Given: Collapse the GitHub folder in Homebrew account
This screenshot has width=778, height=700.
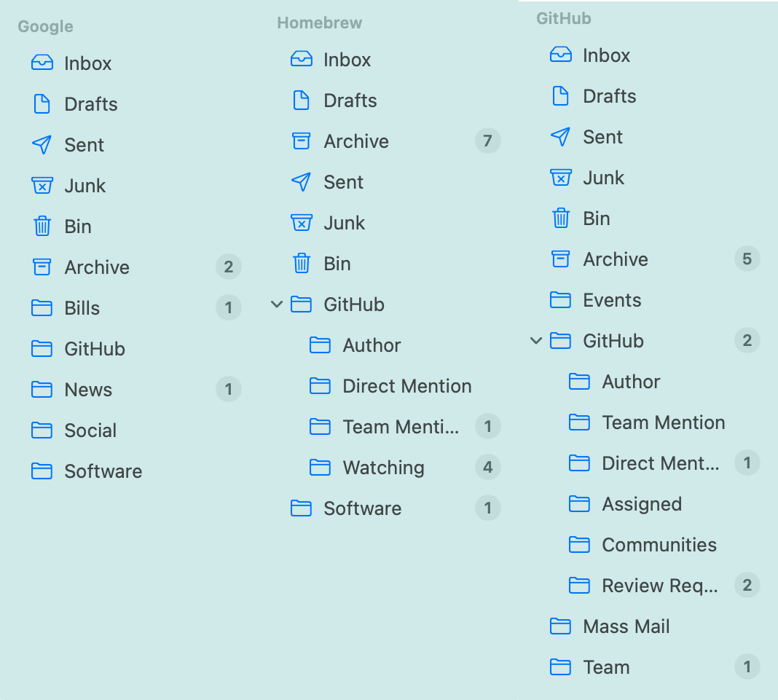Looking at the screenshot, I should (277, 304).
